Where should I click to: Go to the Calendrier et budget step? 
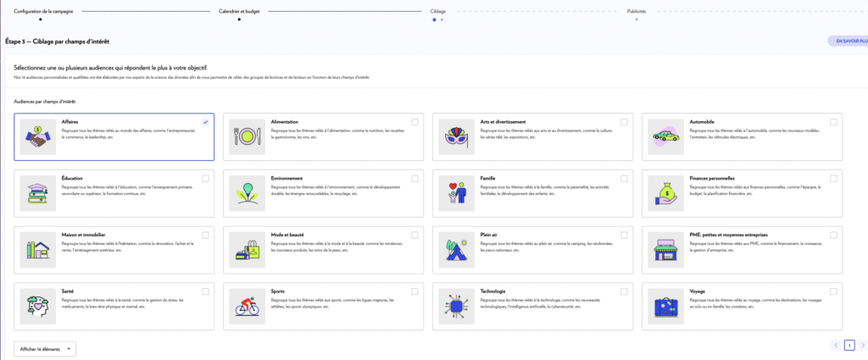point(239,12)
